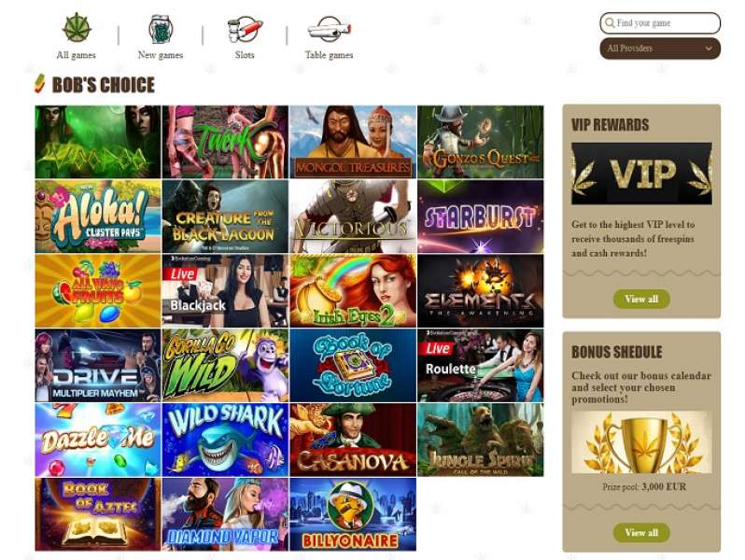
Task: Open Aloha! Cluster Pays game
Action: point(98,217)
